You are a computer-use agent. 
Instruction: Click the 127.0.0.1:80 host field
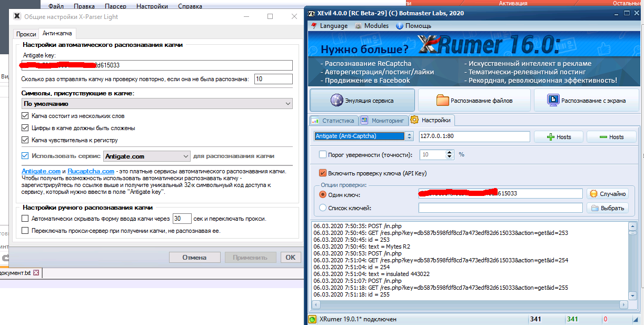coord(474,136)
